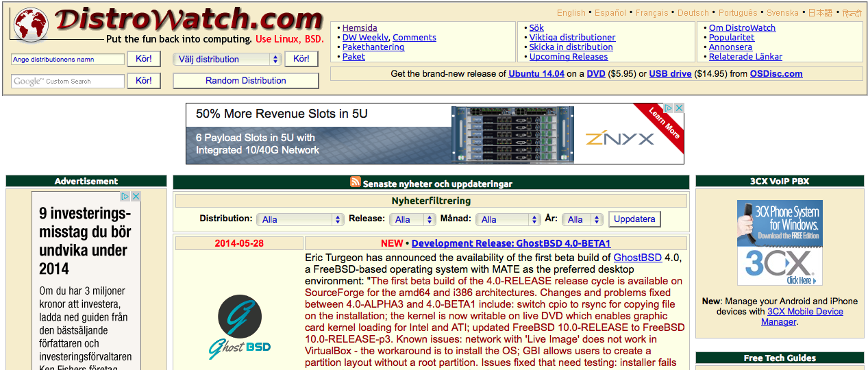The width and height of the screenshot is (868, 370).
Task: Open the DW Weekly link
Action: (365, 38)
